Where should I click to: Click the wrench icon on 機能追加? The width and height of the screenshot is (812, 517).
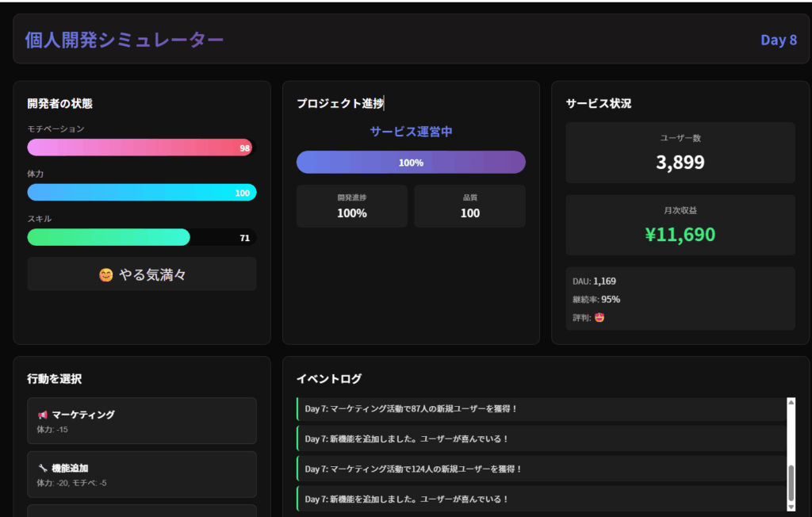(42, 469)
